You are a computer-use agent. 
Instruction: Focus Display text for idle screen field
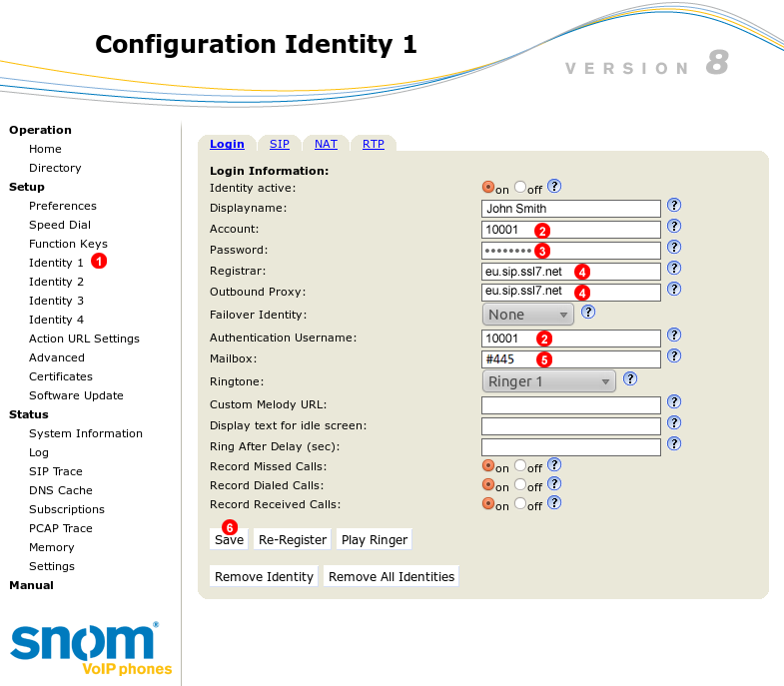(571, 426)
